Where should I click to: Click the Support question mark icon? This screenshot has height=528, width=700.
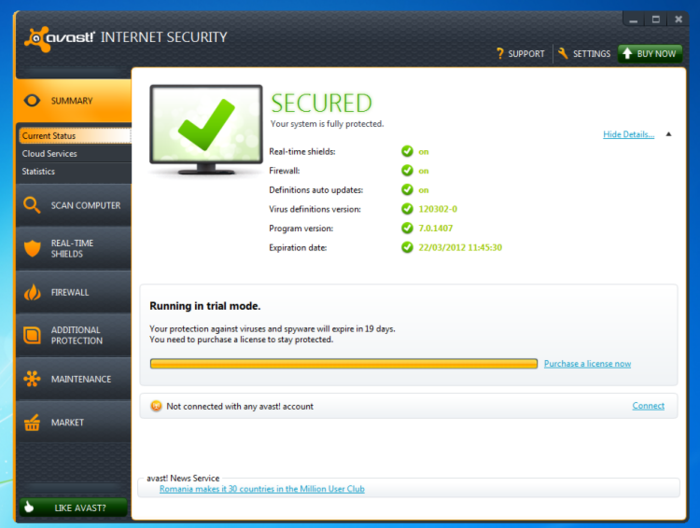tap(500, 54)
